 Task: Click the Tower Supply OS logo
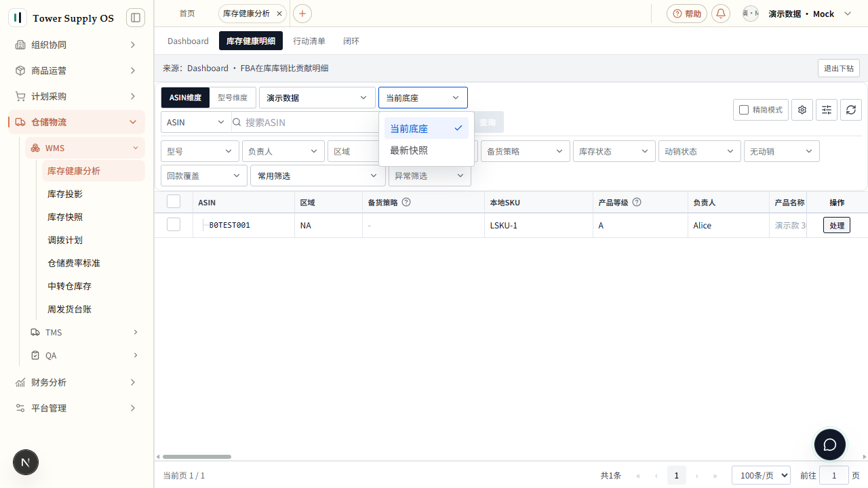pyautogui.click(x=18, y=18)
